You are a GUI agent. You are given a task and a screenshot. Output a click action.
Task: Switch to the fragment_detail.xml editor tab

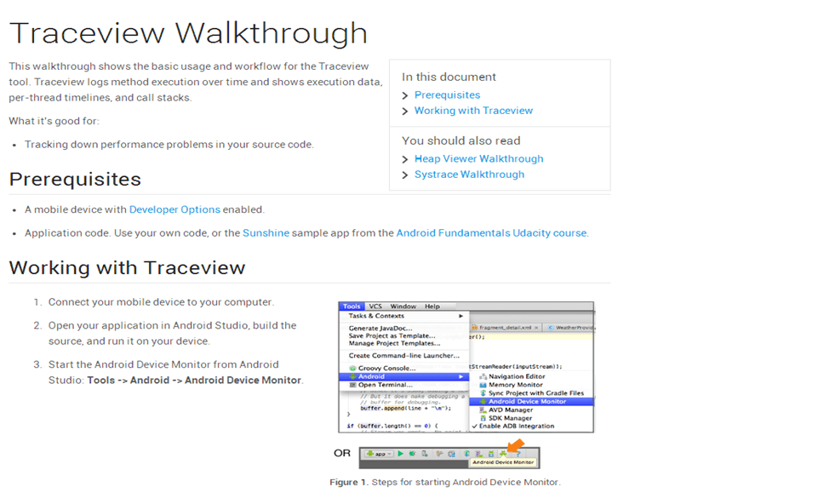tap(505, 328)
